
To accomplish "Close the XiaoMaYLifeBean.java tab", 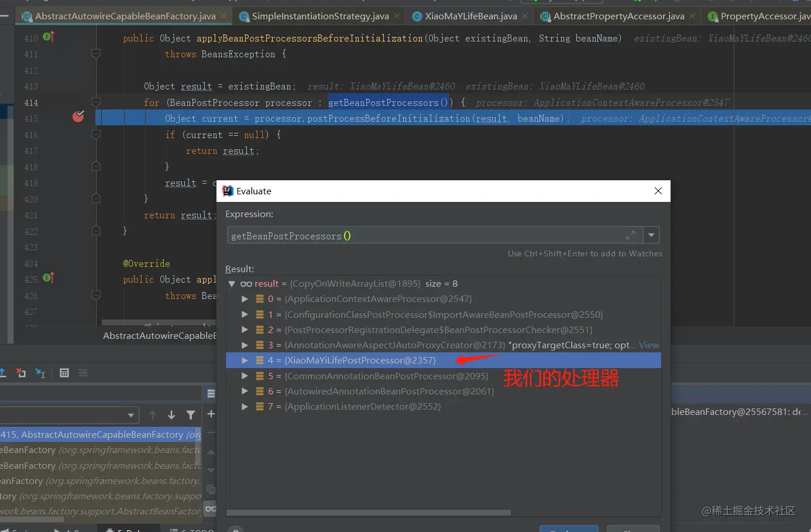I will (525, 16).
